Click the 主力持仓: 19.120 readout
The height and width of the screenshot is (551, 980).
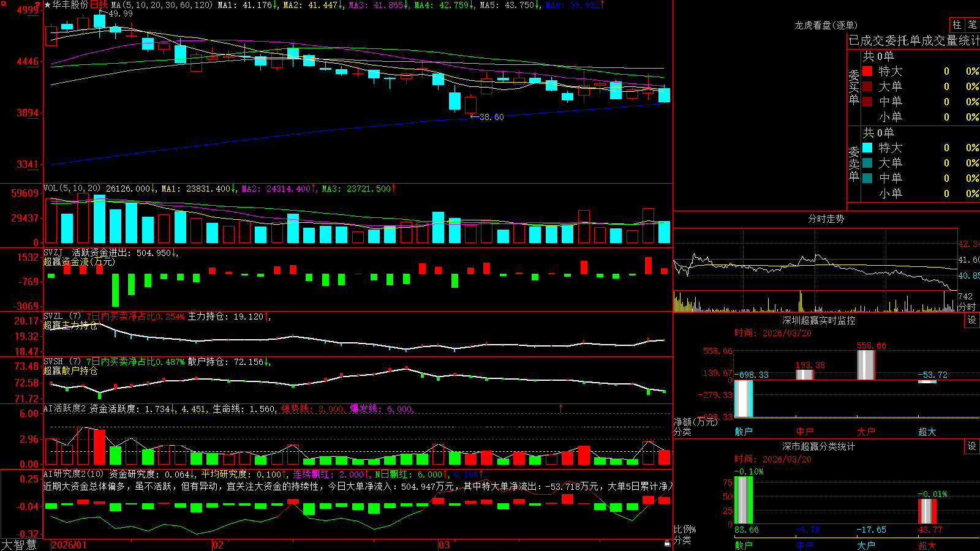[229, 317]
